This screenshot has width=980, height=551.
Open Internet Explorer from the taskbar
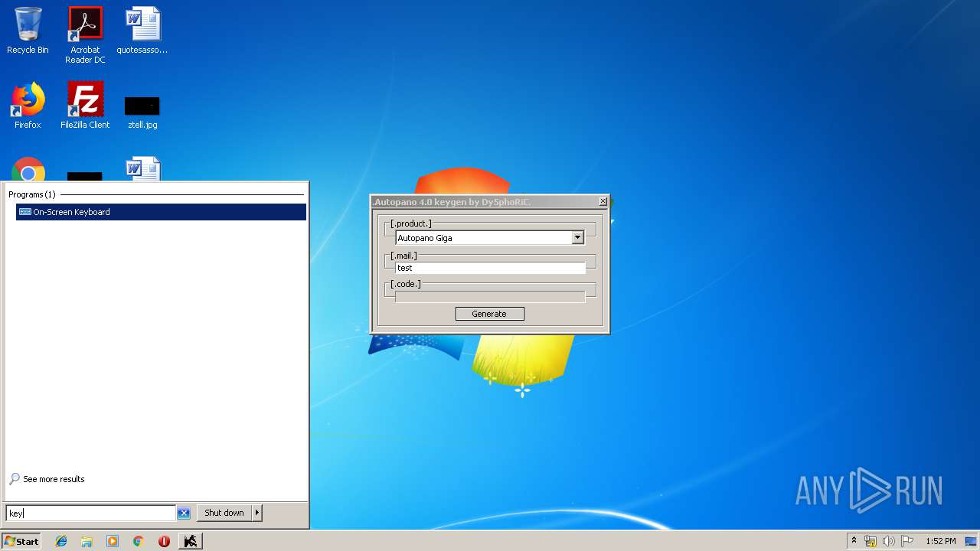[x=61, y=541]
